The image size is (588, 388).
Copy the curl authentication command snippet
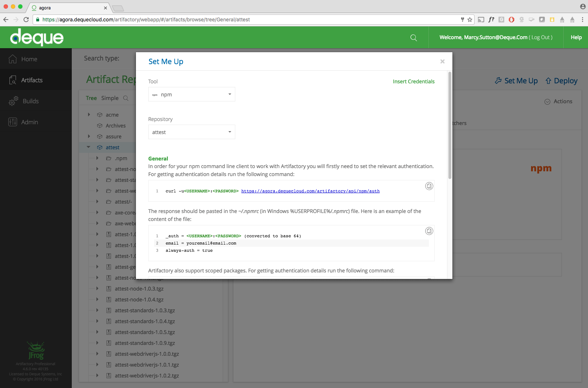coord(429,186)
